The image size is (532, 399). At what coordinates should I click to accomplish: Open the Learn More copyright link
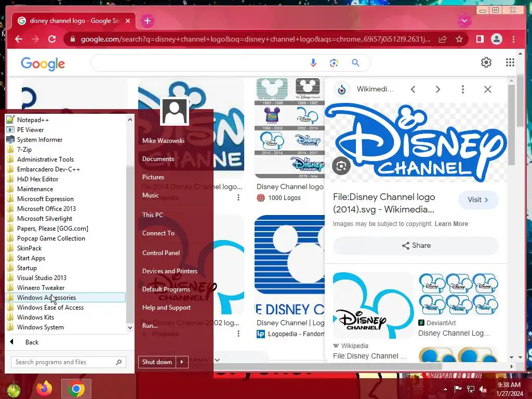(x=451, y=224)
